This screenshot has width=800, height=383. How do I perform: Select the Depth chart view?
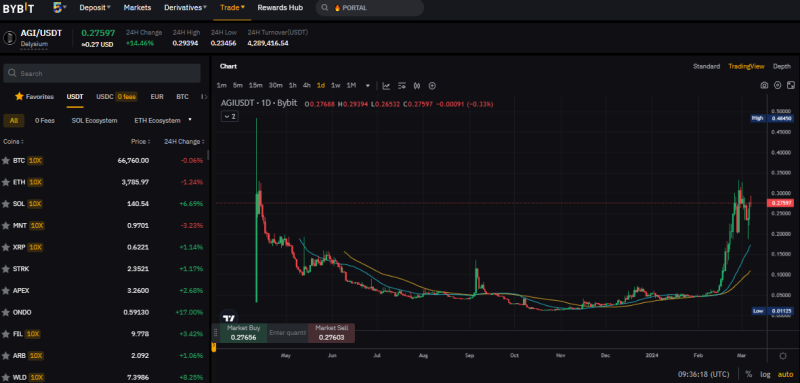coord(782,66)
